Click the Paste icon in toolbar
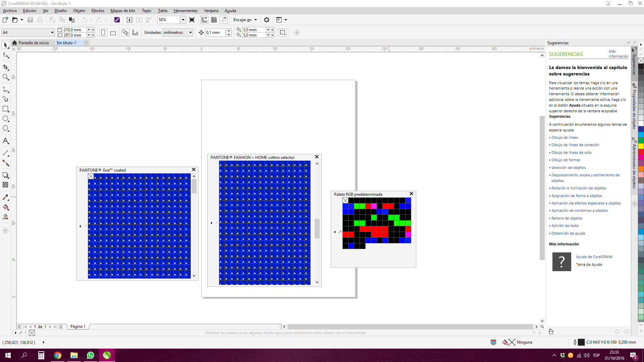 click(71, 20)
